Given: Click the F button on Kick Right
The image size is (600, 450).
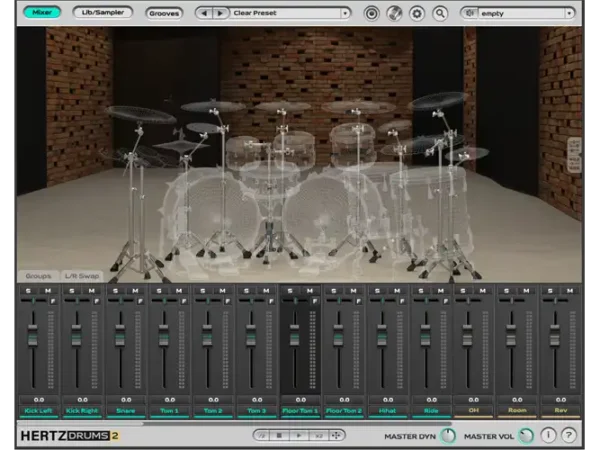Looking at the screenshot, I should [96, 301].
